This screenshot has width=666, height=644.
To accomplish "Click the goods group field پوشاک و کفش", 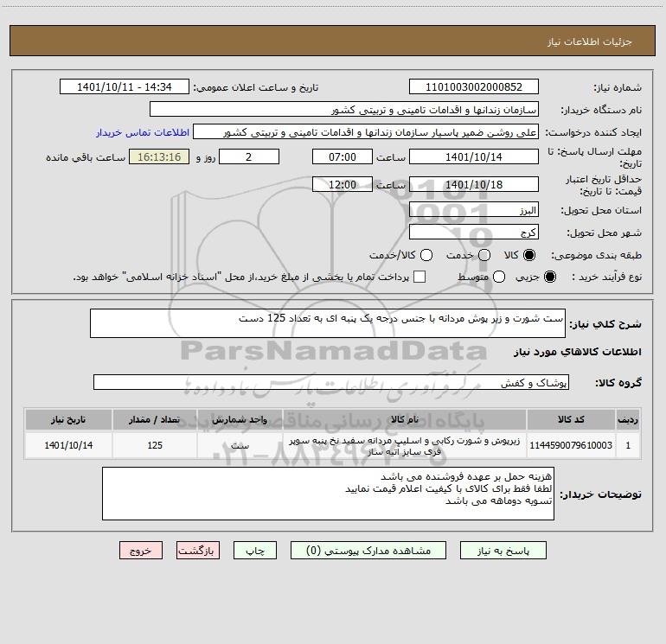I will [x=331, y=382].
